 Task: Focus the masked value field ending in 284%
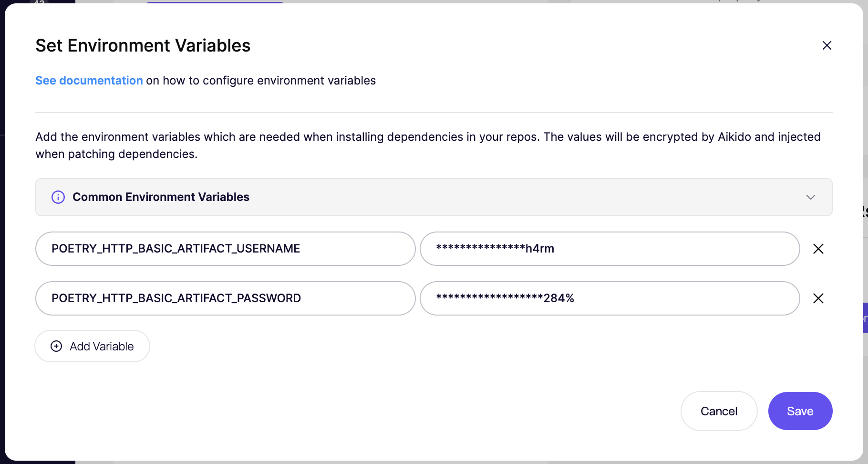tap(609, 298)
